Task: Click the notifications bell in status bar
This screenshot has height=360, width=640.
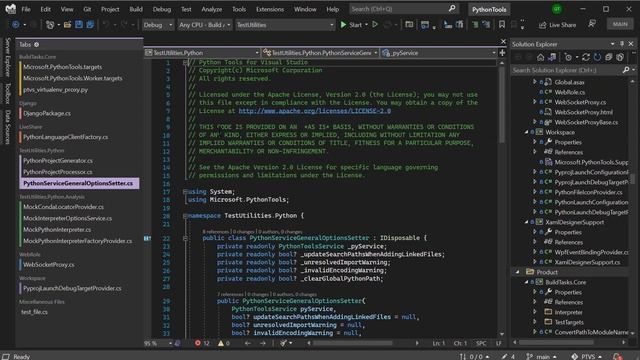Action: coord(617,356)
